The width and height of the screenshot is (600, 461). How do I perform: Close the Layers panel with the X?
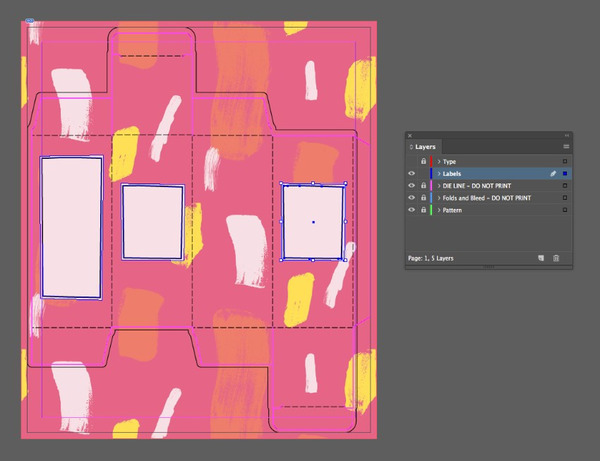(x=410, y=135)
